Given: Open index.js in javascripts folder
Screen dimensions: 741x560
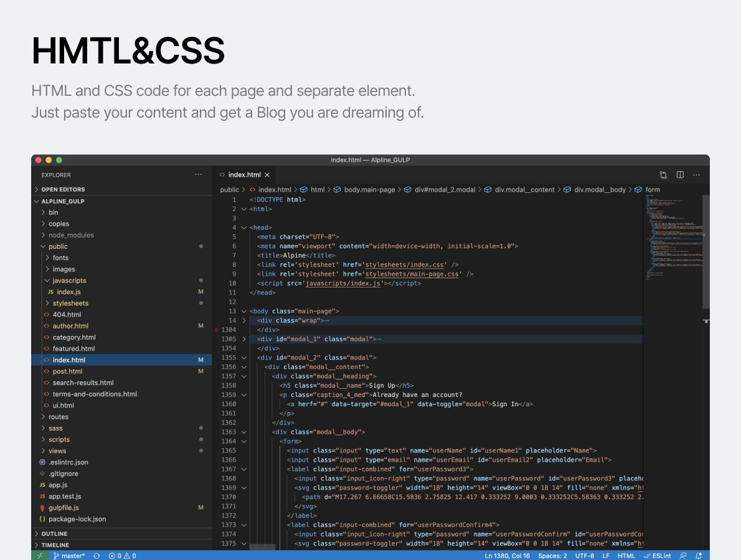Looking at the screenshot, I should [x=121, y=292].
